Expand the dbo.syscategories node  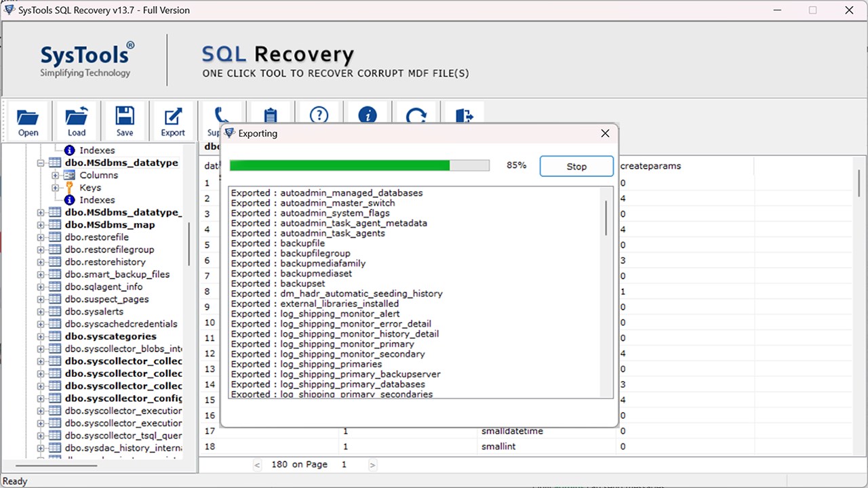point(41,336)
